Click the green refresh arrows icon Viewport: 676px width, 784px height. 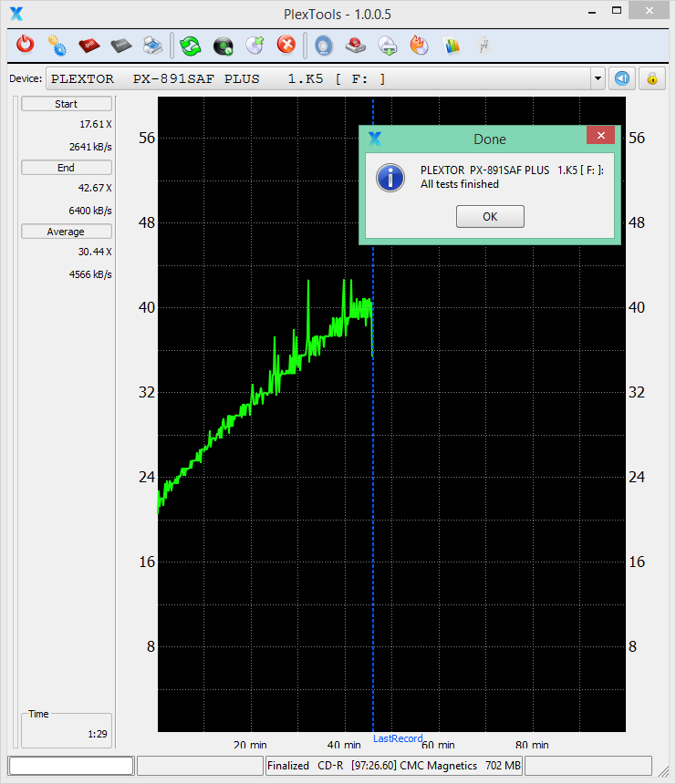[191, 46]
